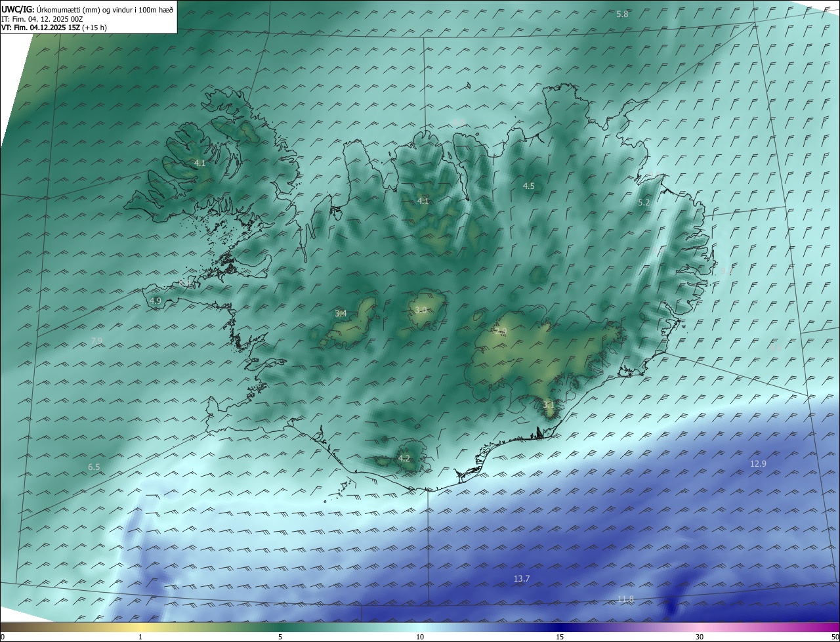Click the 7.9 value over the sea
This screenshot has height=642, width=840.
click(96, 340)
